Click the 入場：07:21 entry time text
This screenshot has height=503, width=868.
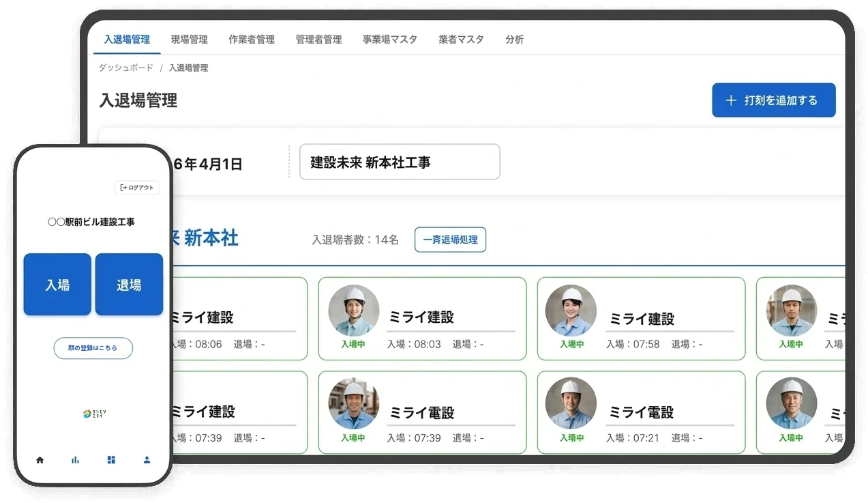[x=633, y=437]
